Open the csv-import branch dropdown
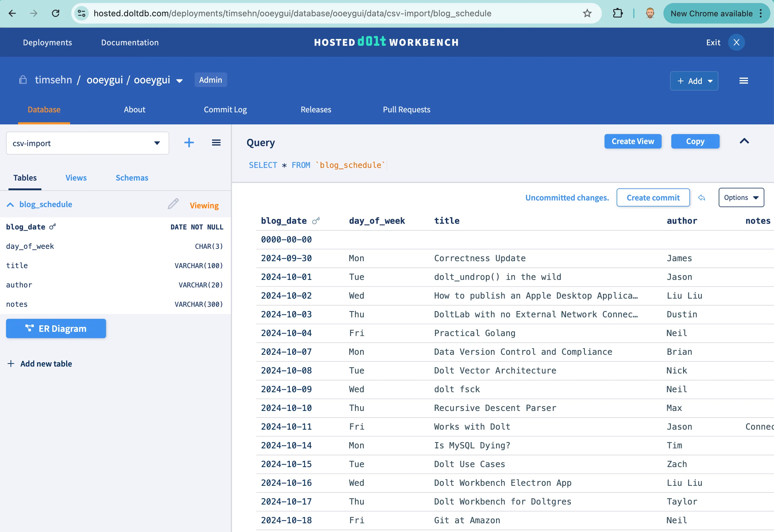774x532 pixels. pos(87,143)
